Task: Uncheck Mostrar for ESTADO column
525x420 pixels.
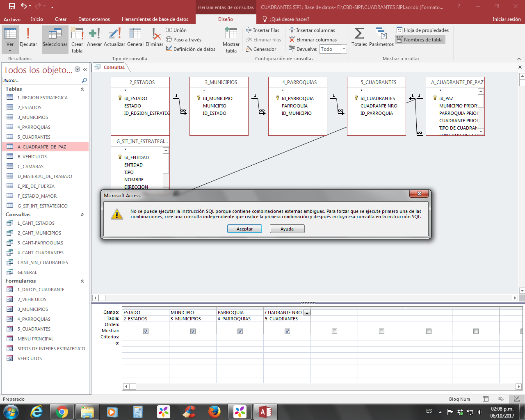Action: coord(146,331)
